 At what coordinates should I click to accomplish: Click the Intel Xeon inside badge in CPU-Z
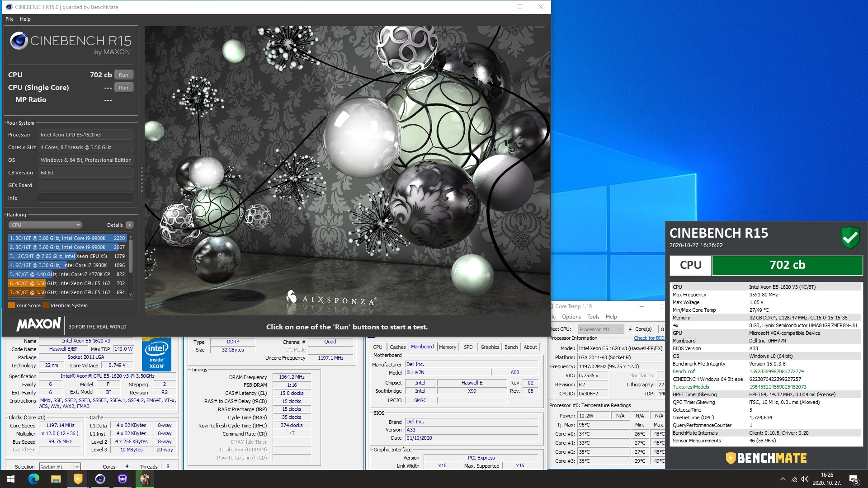[x=156, y=354]
